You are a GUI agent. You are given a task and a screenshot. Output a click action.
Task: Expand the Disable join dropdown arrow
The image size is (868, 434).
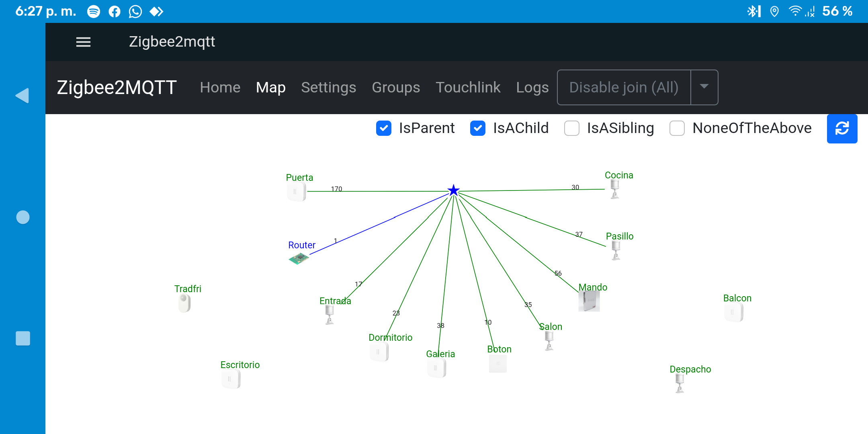click(704, 87)
